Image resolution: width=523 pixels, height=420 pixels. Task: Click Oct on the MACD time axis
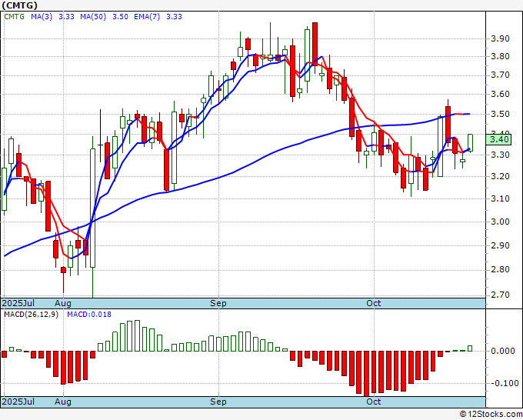pos(374,402)
